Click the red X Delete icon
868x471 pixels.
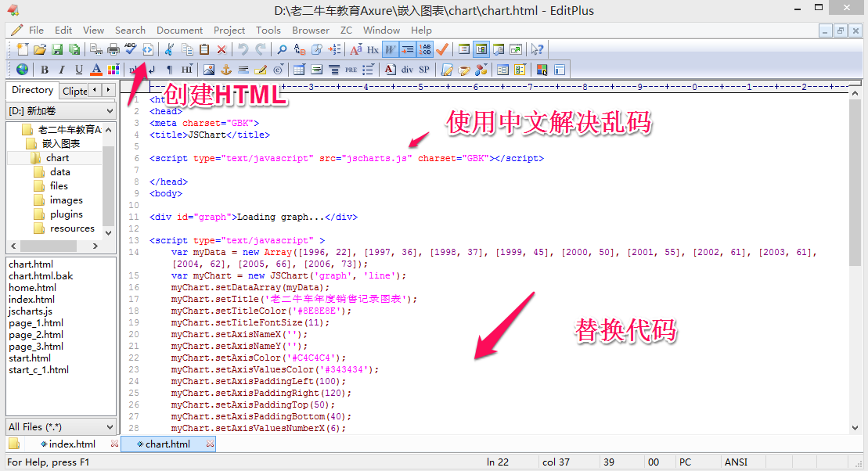pyautogui.click(x=222, y=50)
